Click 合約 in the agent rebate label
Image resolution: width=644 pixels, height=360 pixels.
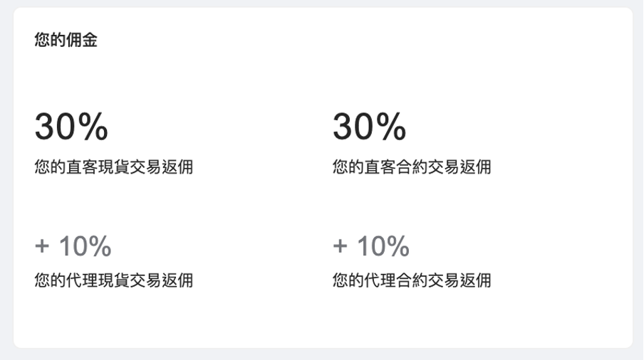click(x=411, y=280)
